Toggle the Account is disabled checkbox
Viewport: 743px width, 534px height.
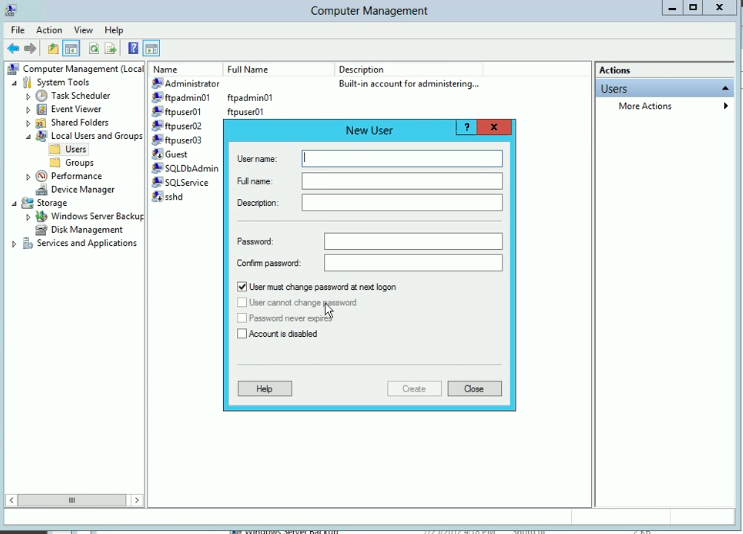tap(242, 334)
